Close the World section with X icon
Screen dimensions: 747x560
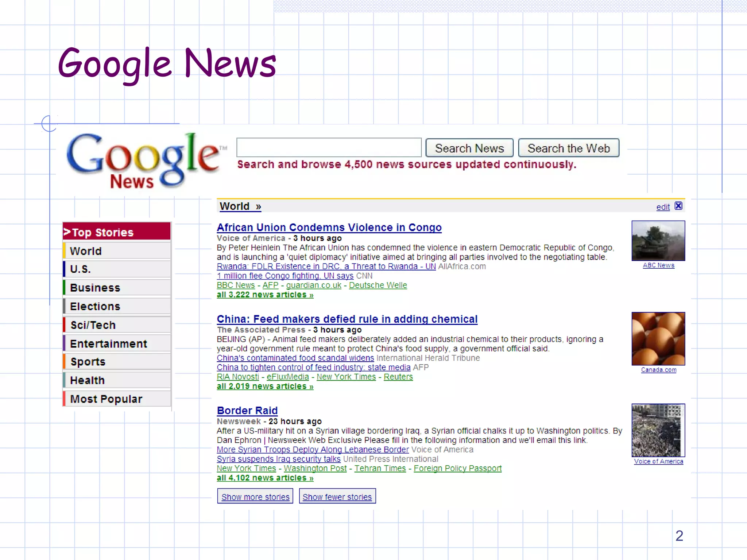678,206
